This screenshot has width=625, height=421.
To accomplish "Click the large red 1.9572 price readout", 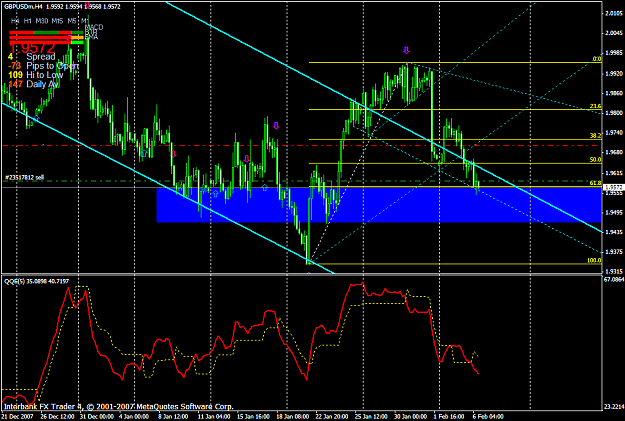I will pos(32,48).
